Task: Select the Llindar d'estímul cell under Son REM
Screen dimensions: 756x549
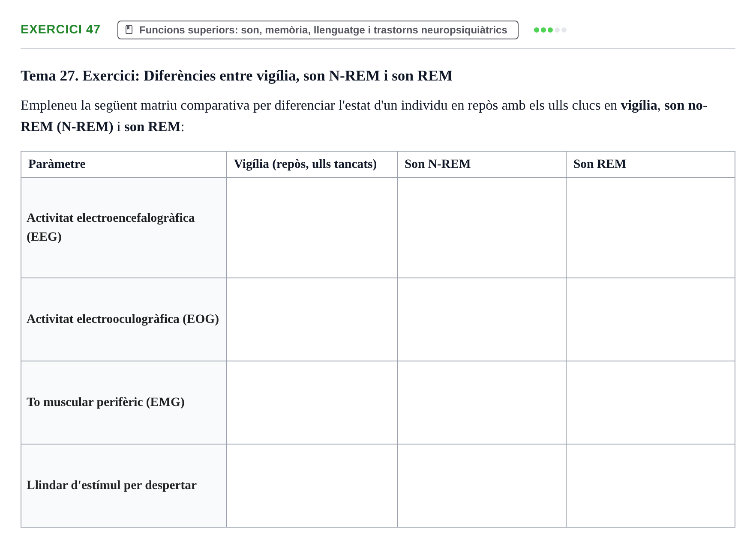Action: point(651,486)
